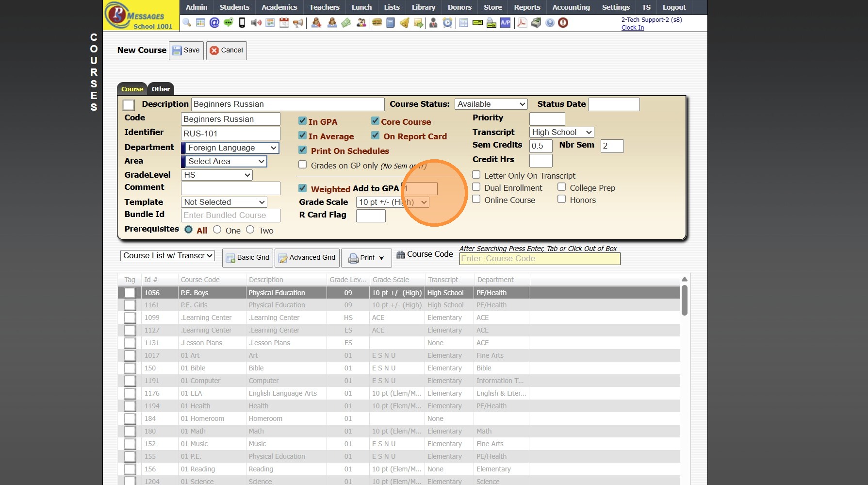Viewport: 868px width, 485px height.
Task: Open the Grade Scale dropdown
Action: 393,202
